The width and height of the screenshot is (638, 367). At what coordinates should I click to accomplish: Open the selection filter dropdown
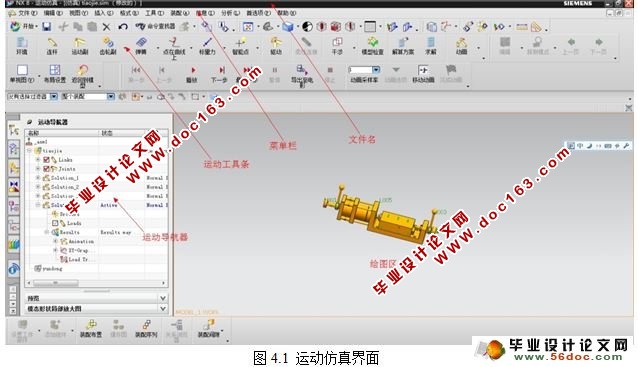(54, 96)
